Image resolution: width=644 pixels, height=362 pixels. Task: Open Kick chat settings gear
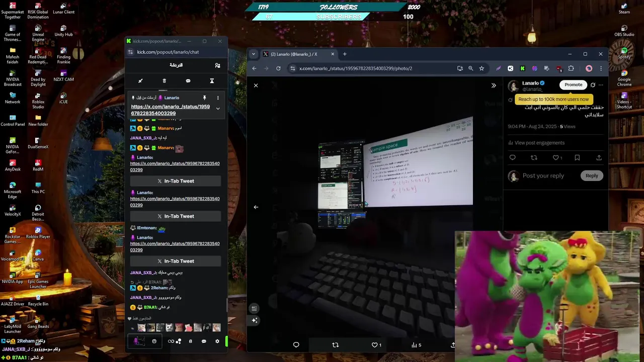[217, 341]
